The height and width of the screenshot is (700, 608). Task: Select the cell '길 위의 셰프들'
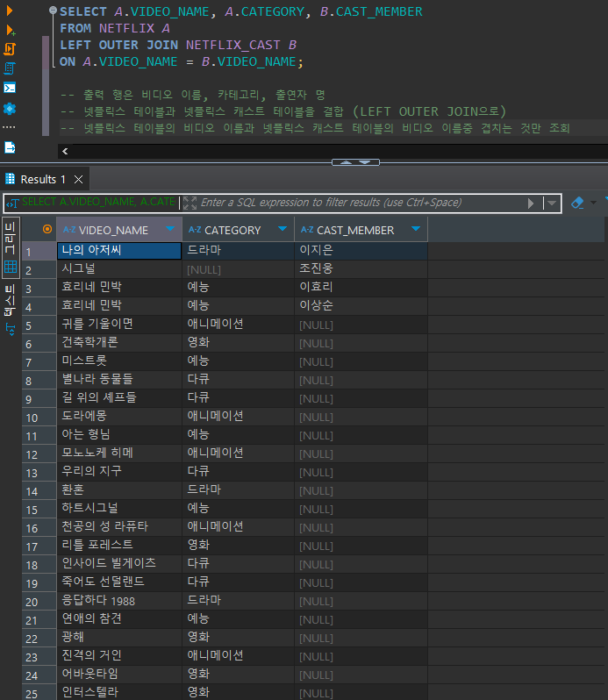click(119, 398)
